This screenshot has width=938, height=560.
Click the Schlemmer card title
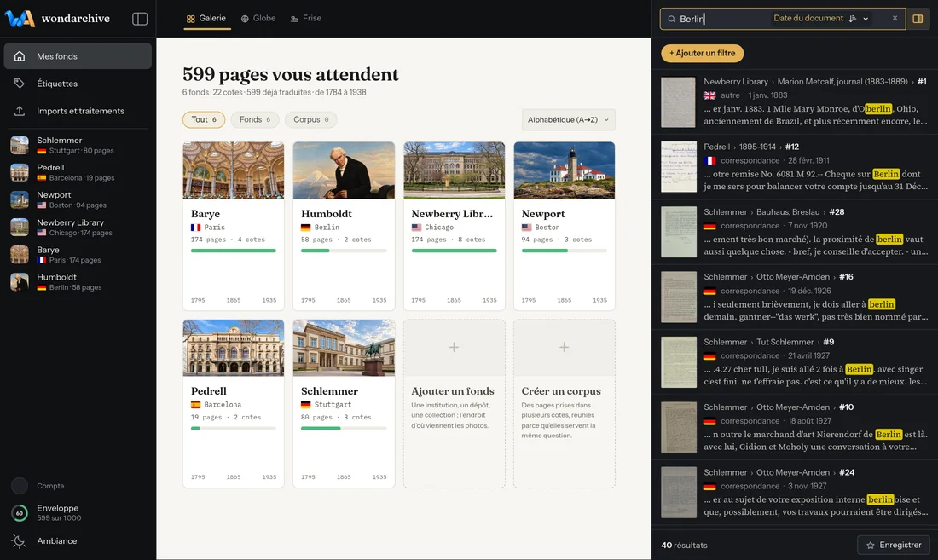coord(330,391)
